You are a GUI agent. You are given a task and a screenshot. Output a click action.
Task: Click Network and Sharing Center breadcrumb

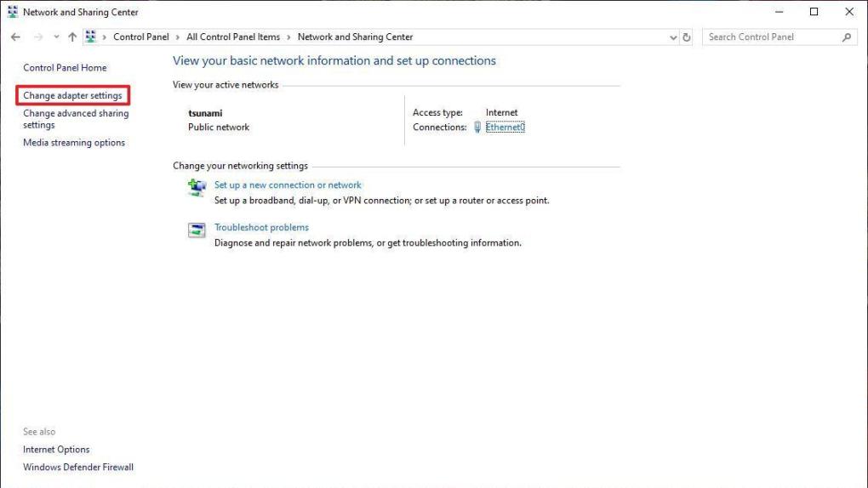(356, 37)
